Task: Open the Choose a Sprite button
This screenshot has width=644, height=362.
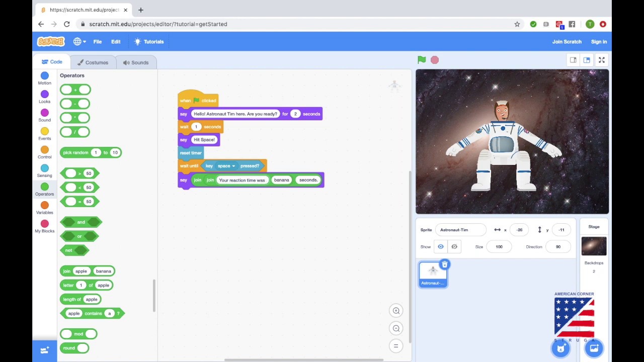Action: [560, 348]
